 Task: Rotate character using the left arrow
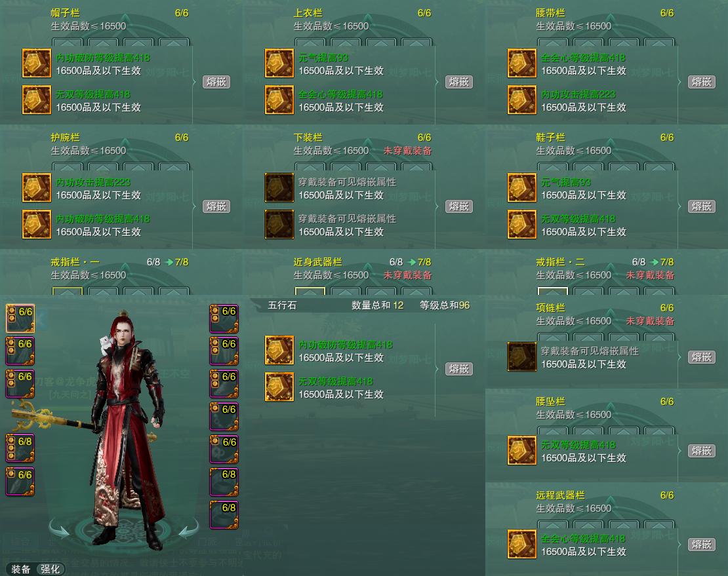tap(60, 529)
